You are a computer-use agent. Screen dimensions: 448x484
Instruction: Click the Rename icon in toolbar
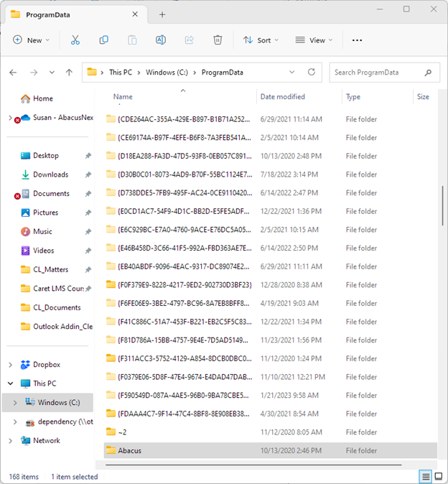click(x=161, y=39)
